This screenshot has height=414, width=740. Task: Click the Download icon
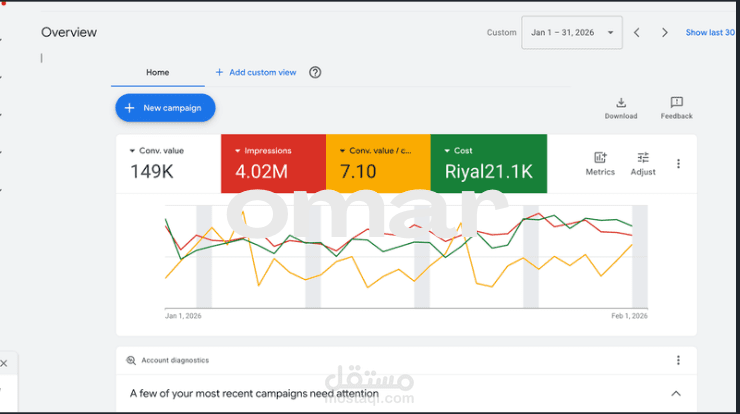(x=621, y=102)
